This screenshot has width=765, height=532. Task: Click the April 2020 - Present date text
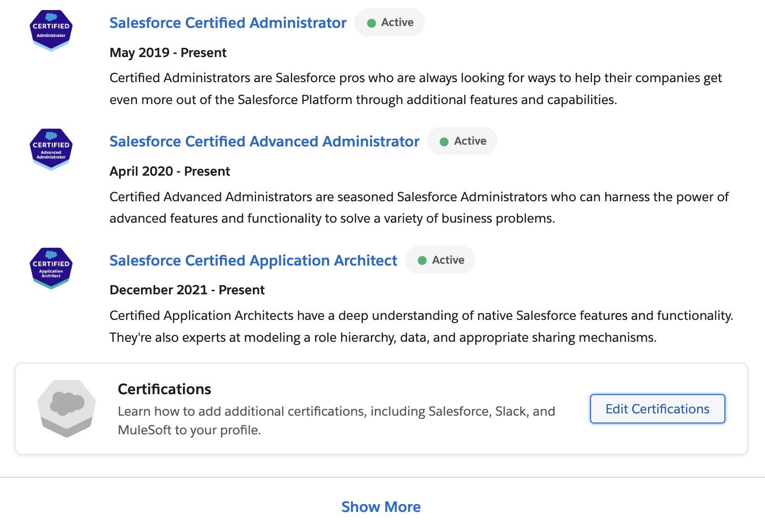pyautogui.click(x=170, y=171)
